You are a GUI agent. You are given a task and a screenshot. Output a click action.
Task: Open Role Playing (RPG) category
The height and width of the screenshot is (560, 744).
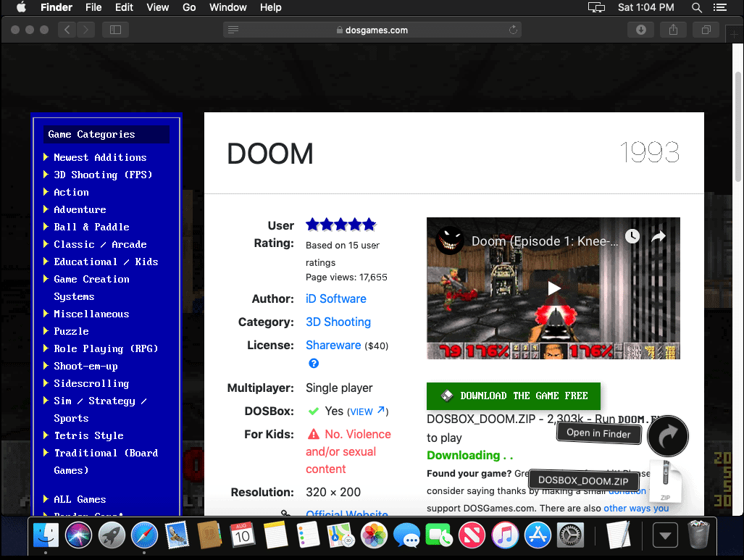(x=105, y=348)
